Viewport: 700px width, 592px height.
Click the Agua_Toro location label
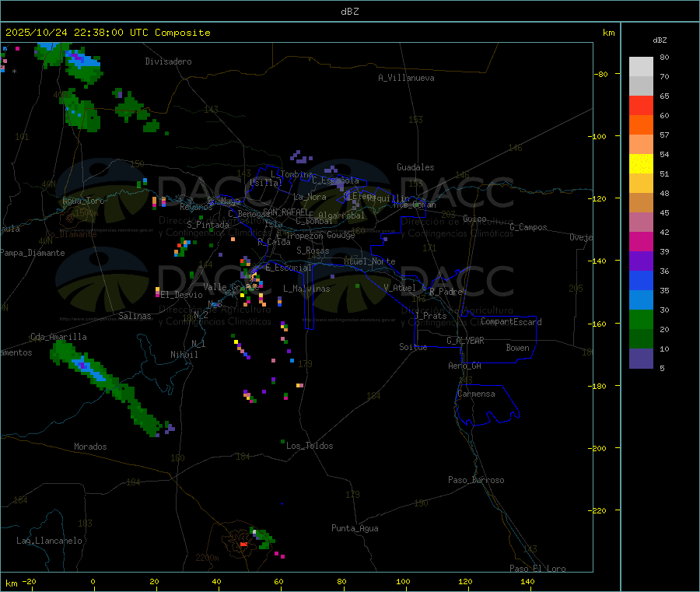(x=83, y=201)
